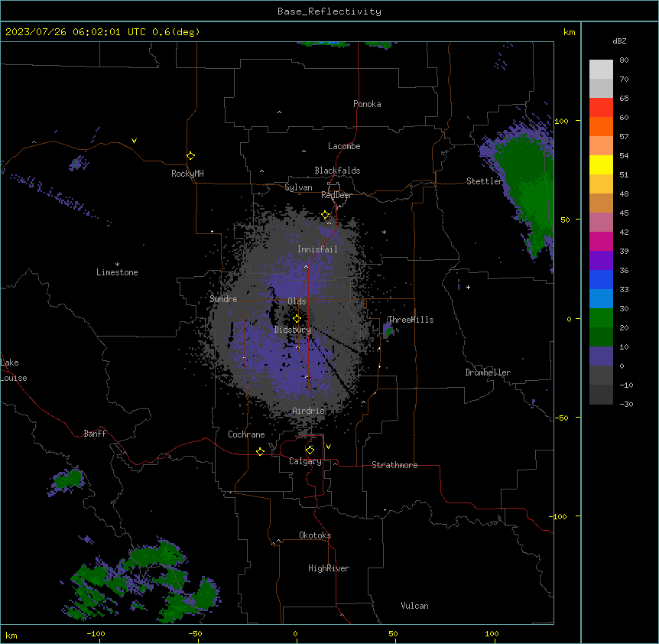Click the yellow diamond between Olds and Didsbury
Viewport: 659px width, 644px height.
297,318
